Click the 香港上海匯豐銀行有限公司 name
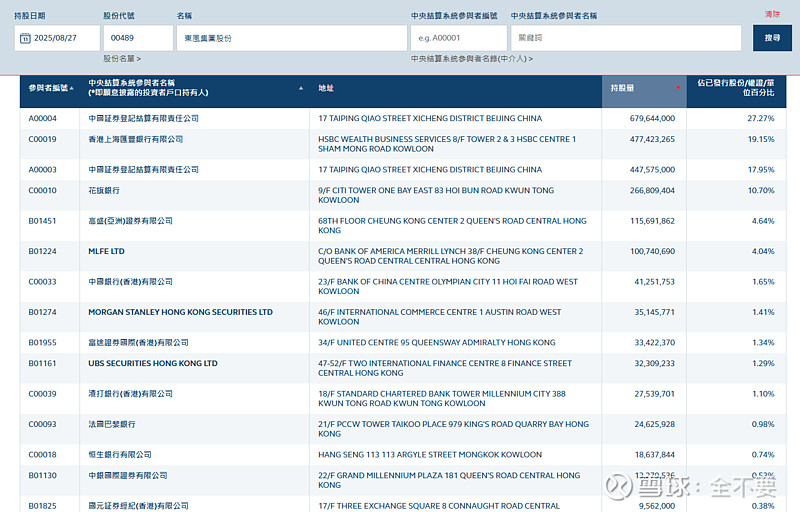This screenshot has width=800, height=512. click(136, 139)
